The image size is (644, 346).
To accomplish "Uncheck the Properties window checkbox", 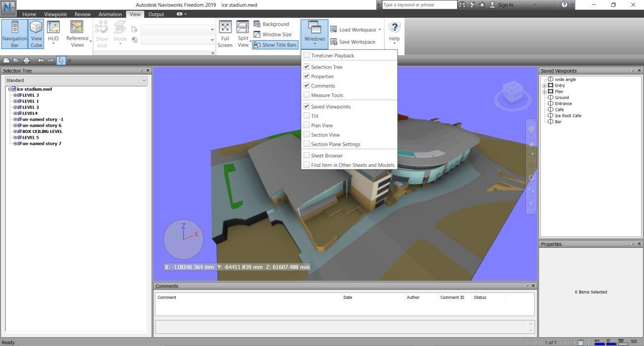I will [x=307, y=76].
